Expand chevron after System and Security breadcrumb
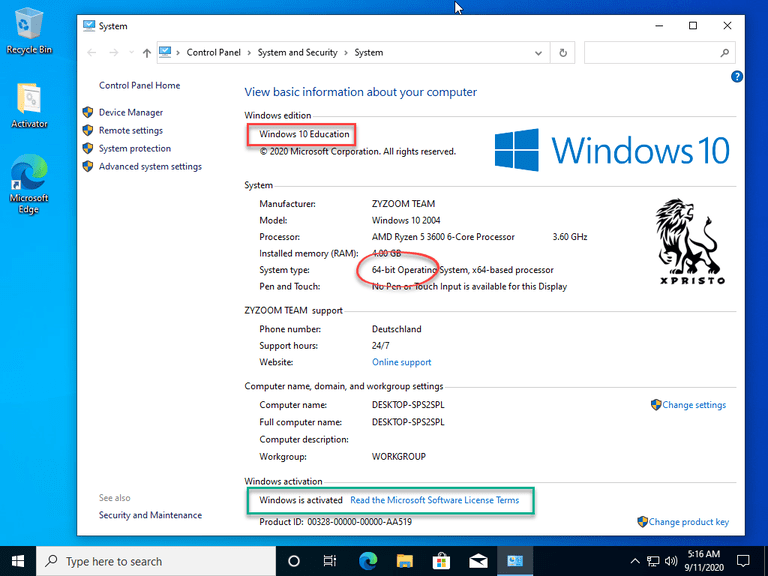768x576 pixels. click(x=346, y=53)
